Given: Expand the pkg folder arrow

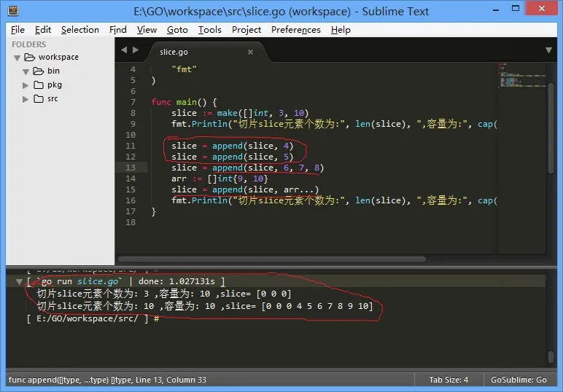Looking at the screenshot, I should pos(25,85).
